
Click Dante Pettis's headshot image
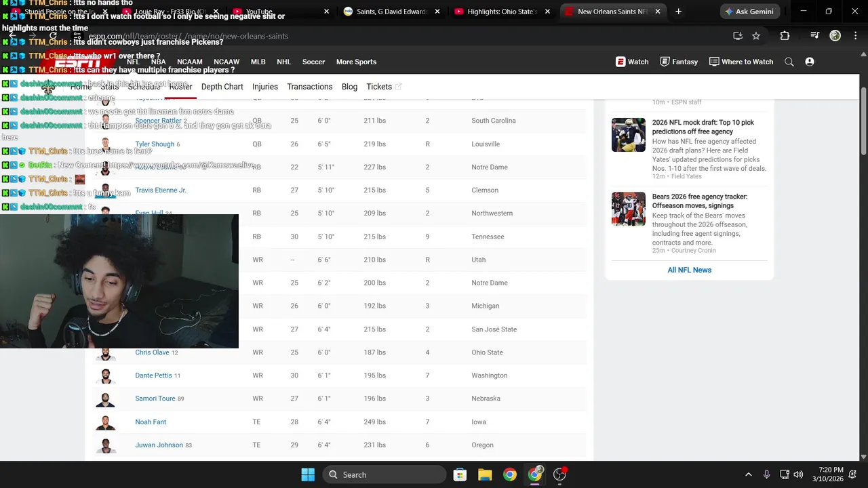105,376
